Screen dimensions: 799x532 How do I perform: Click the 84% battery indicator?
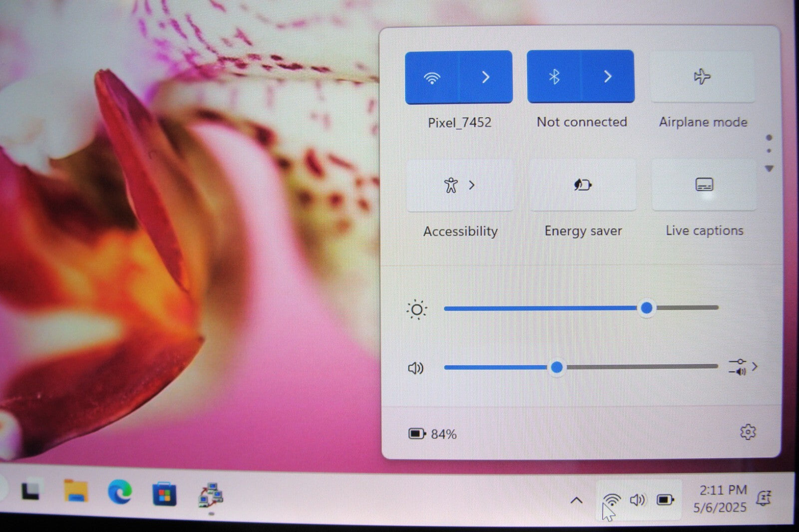pos(432,434)
